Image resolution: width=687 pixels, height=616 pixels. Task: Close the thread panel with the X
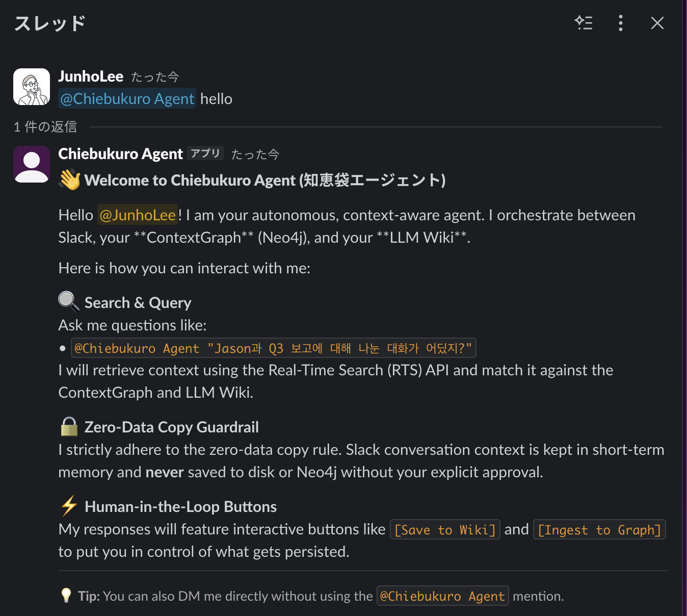(657, 23)
